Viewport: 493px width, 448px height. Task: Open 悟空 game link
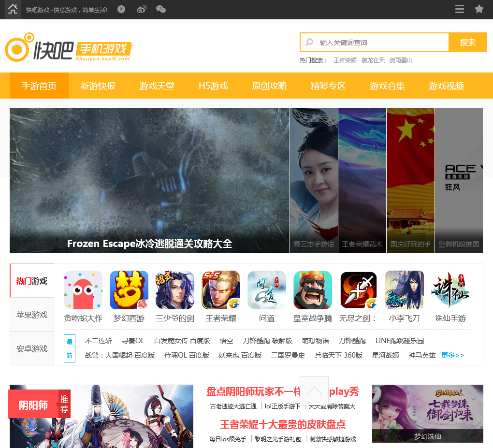click(226, 341)
